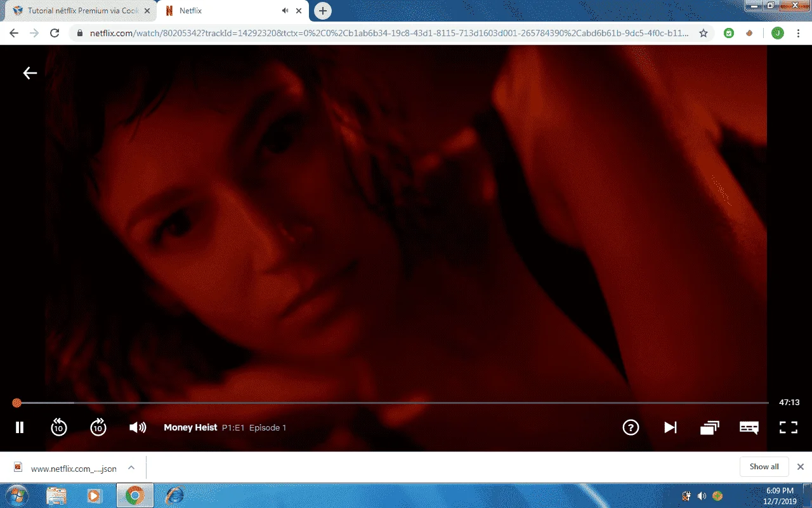Screen dimensions: 812x508
Task: Click Show all downloads
Action: click(x=764, y=467)
